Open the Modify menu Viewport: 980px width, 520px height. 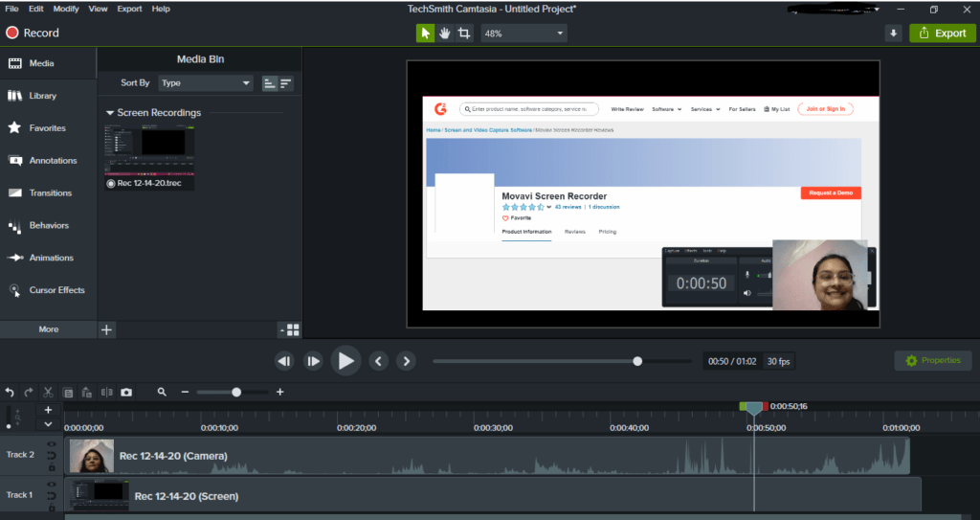[66, 9]
